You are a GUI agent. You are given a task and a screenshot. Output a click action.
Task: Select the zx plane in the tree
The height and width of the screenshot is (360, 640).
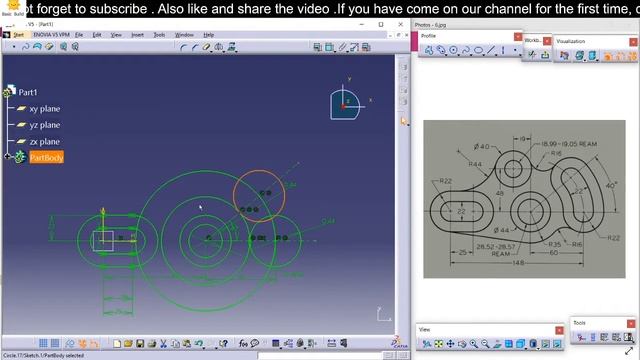44,142
